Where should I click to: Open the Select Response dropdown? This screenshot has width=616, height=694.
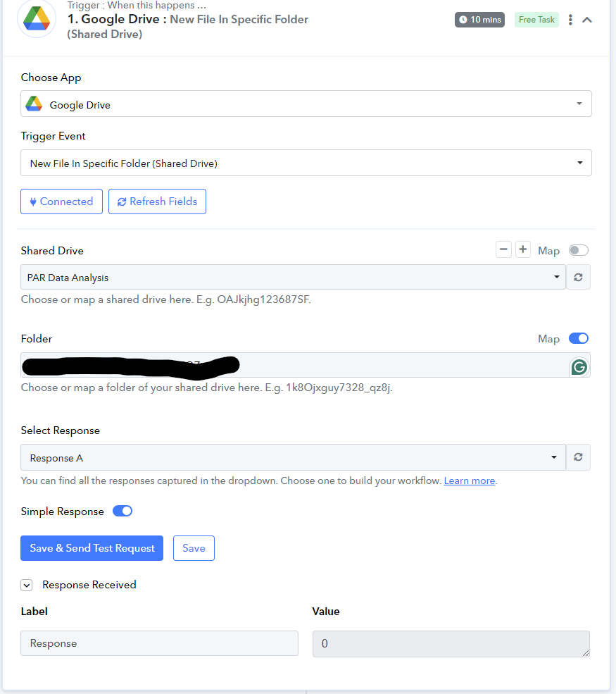[x=293, y=457]
